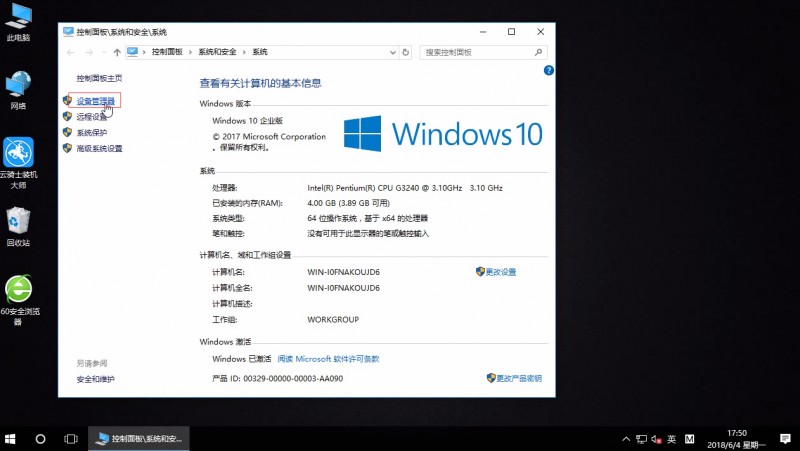Read Microsoft Software License Terms link
The image size is (800, 451).
[x=328, y=359]
